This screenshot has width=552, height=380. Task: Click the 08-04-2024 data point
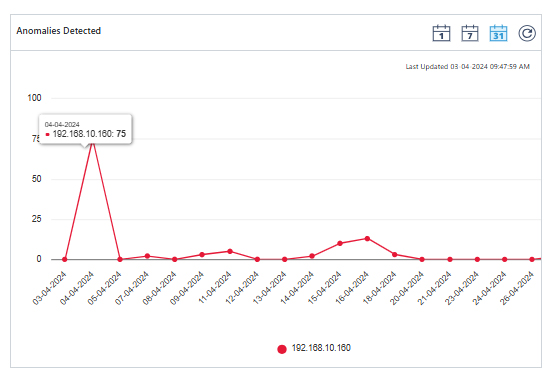point(175,260)
